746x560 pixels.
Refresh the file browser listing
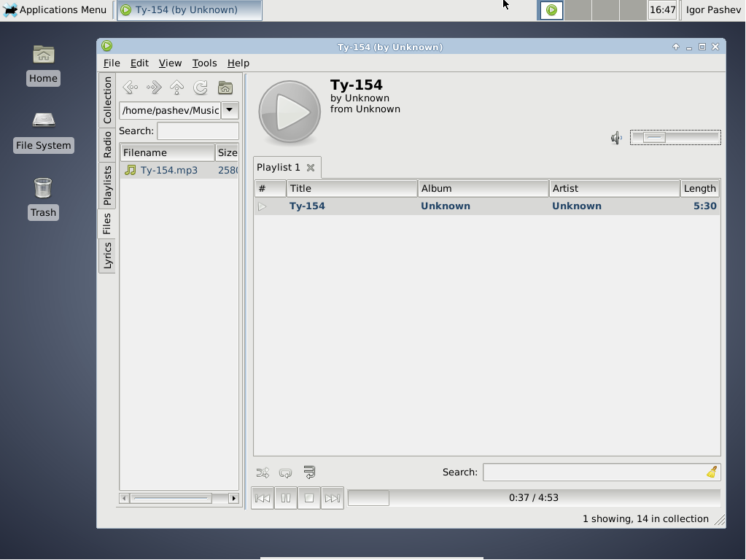point(201,87)
